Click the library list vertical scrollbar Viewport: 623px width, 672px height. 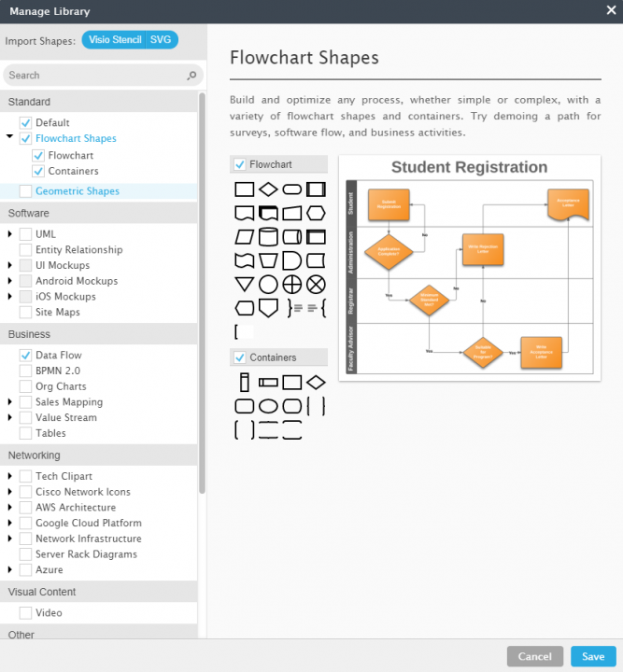pos(202,293)
